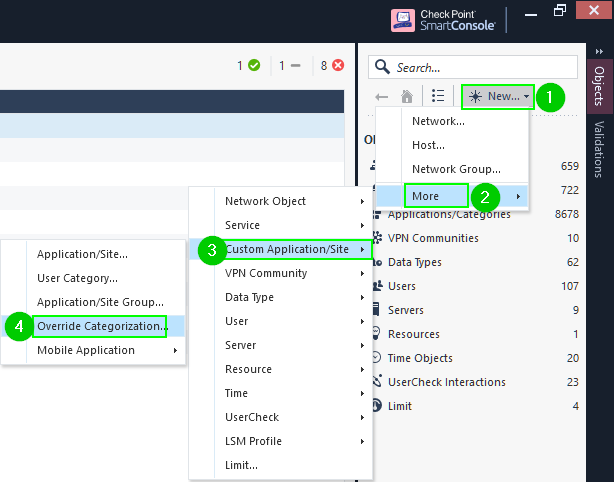
Task: Open the Objects side tab
Action: (599, 86)
